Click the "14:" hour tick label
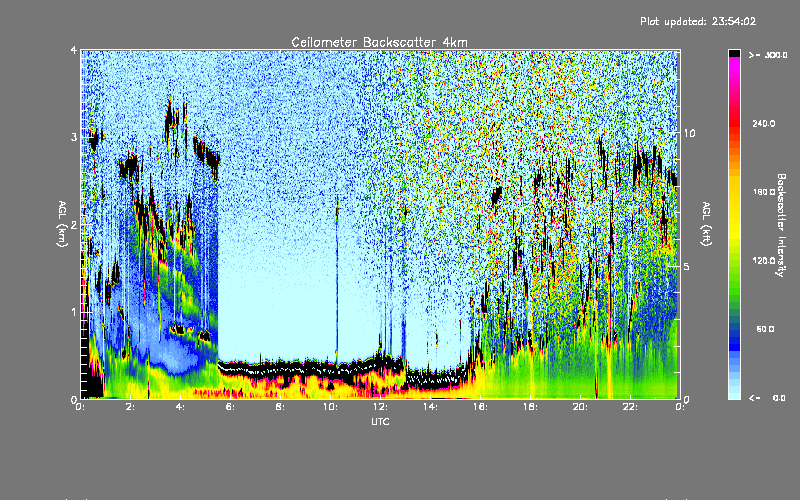 point(430,407)
